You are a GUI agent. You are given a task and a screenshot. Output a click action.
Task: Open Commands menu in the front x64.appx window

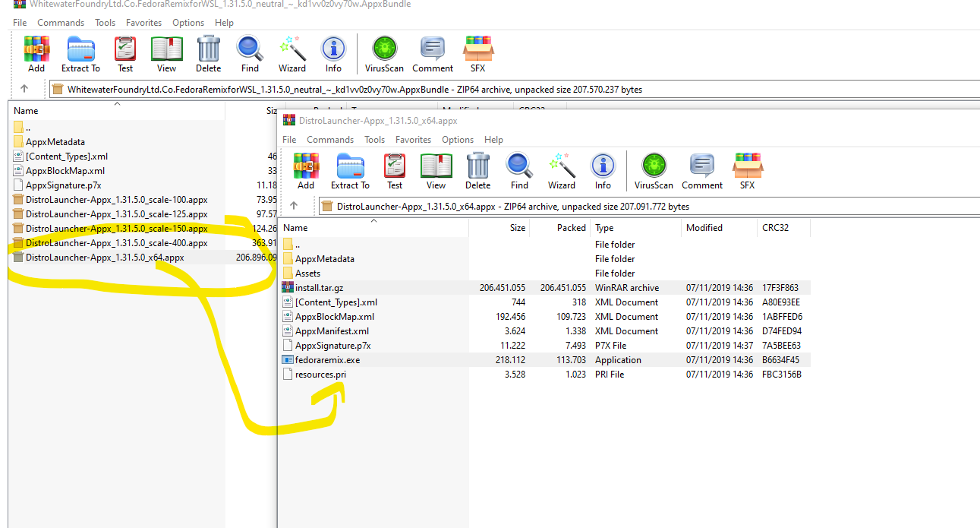click(x=330, y=140)
